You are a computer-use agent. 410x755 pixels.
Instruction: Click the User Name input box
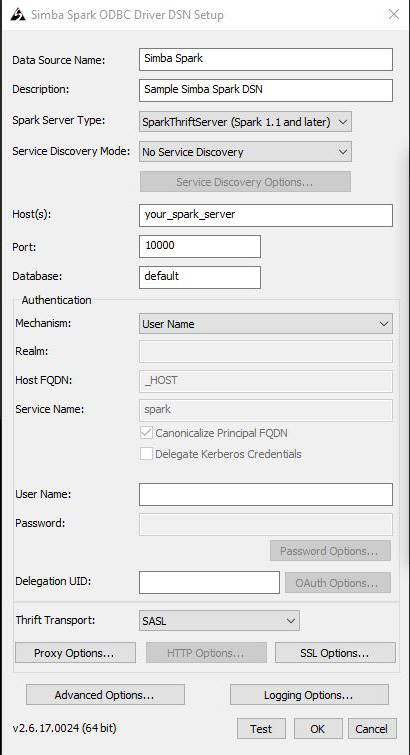(x=266, y=495)
